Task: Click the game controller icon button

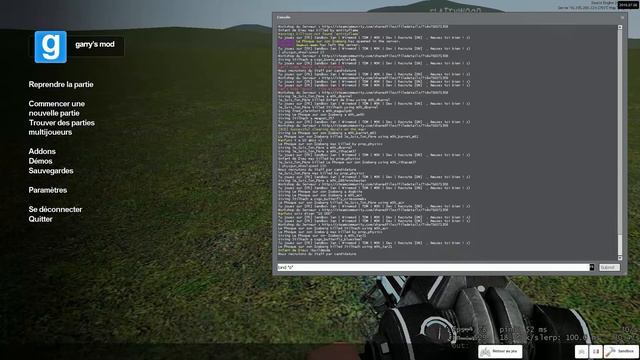Action: (582, 351)
